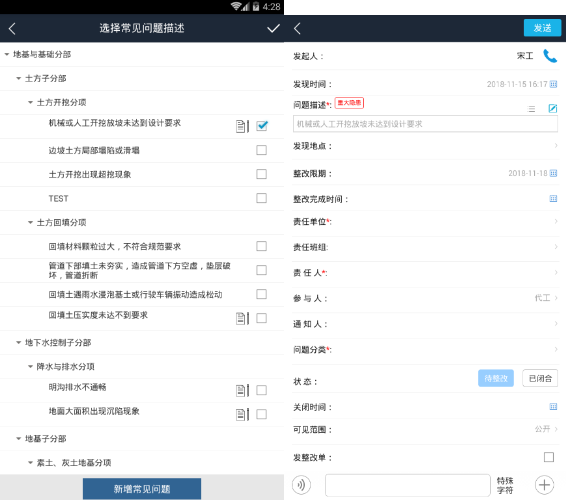Set status to 已闭合

coord(540,378)
